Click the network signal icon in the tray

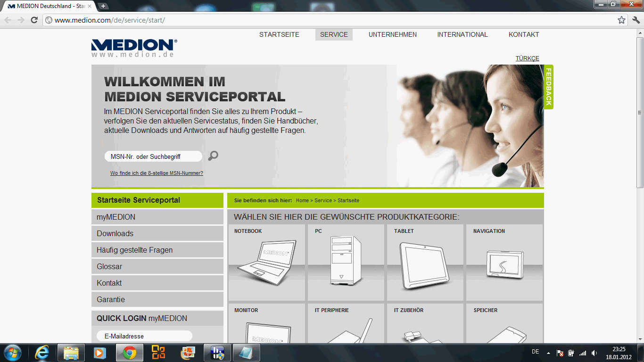click(583, 353)
